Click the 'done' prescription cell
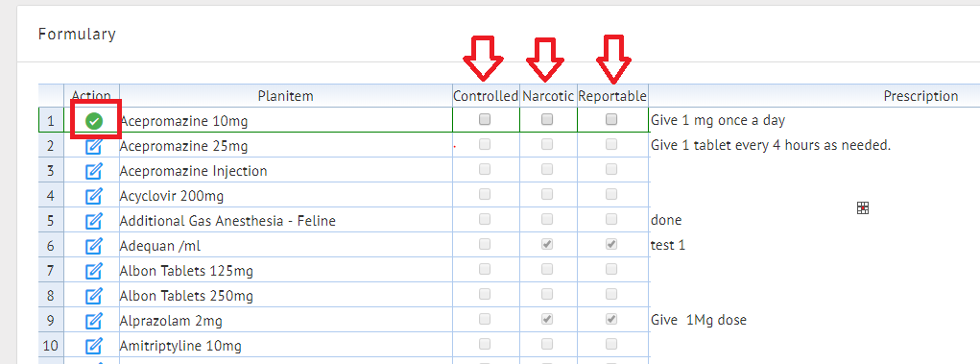 point(666,220)
